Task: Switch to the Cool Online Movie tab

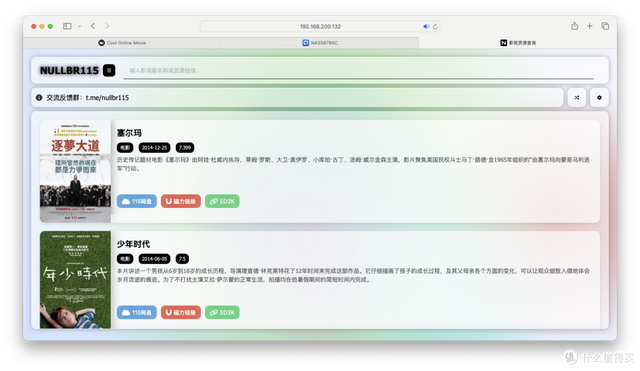Action: click(x=122, y=42)
